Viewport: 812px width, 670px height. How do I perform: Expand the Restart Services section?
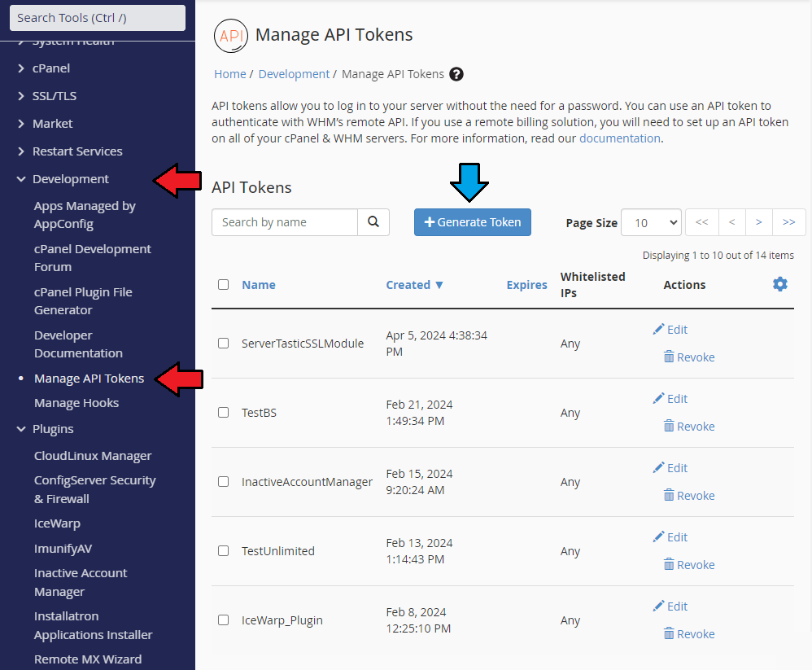[x=70, y=151]
